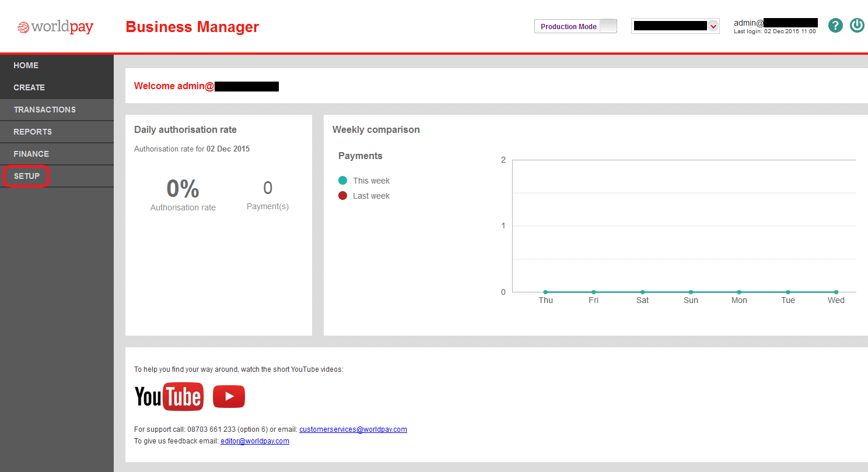Click the customerservices@worldpay.com email link

(353, 429)
